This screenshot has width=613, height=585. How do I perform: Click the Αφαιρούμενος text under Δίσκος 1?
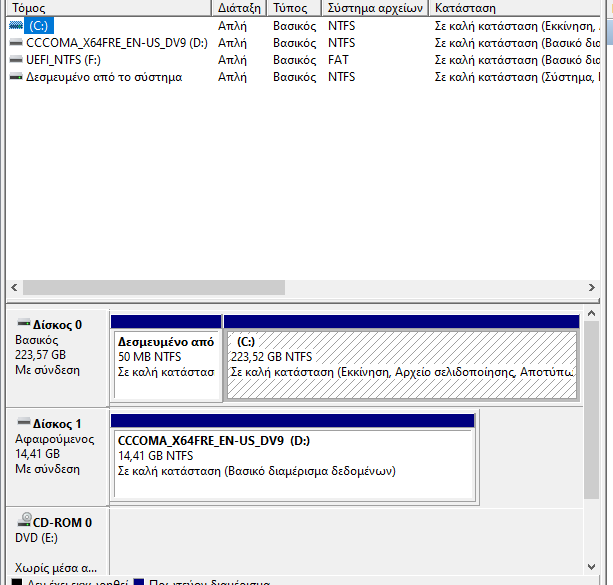pos(54,439)
